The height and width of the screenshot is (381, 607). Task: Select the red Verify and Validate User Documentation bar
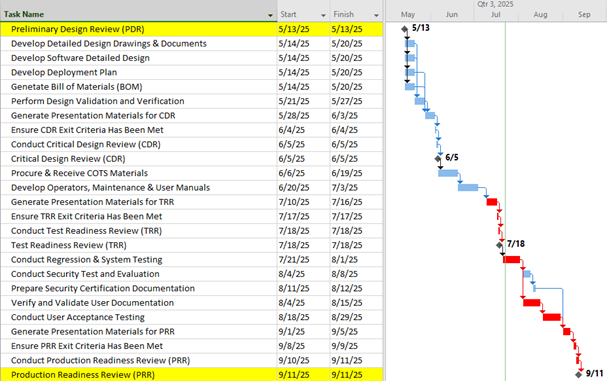pyautogui.click(x=532, y=303)
